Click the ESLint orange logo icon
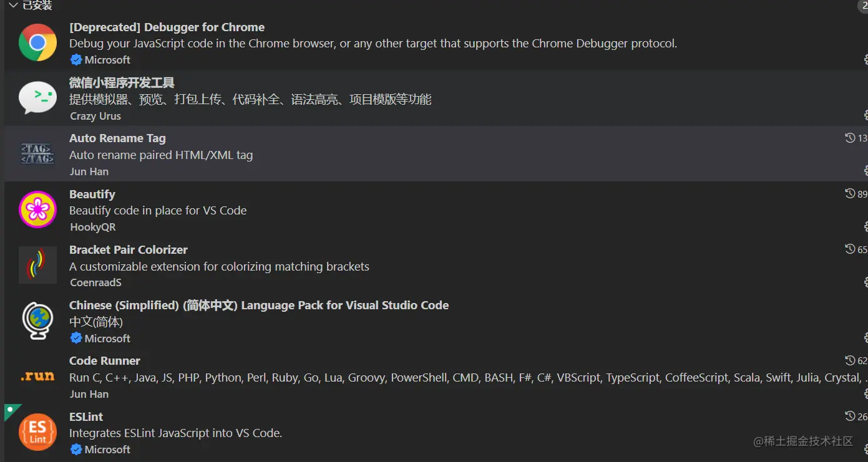Screen dimensions: 868x462 37,432
